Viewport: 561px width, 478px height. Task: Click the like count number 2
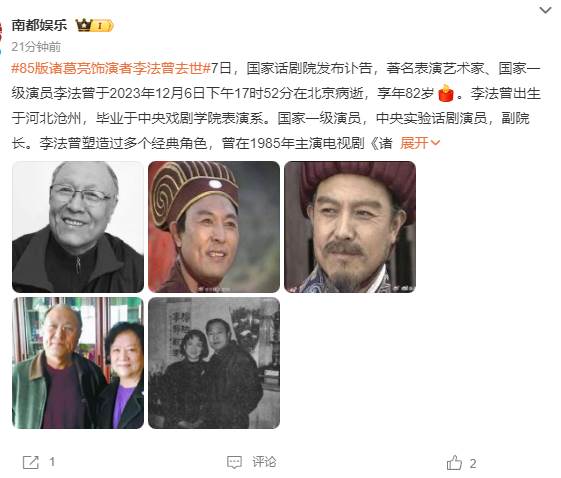pos(473,463)
